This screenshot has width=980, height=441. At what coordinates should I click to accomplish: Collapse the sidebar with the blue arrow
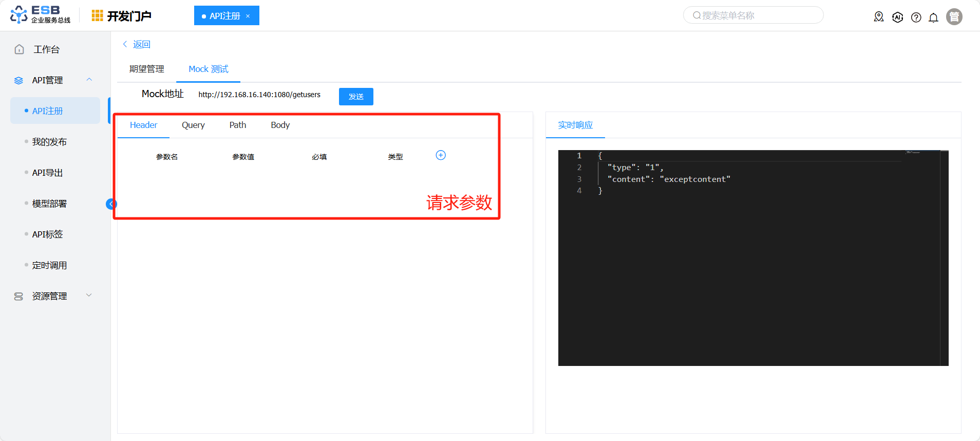(111, 204)
